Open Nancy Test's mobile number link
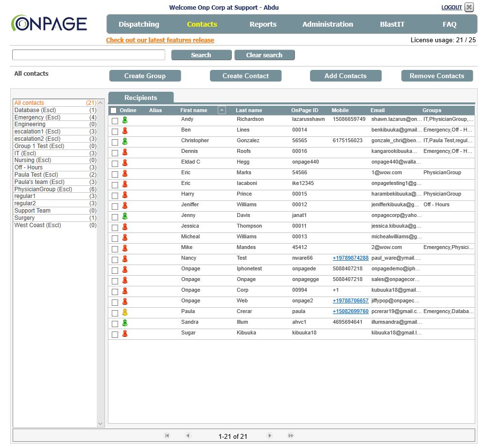 tap(350, 258)
